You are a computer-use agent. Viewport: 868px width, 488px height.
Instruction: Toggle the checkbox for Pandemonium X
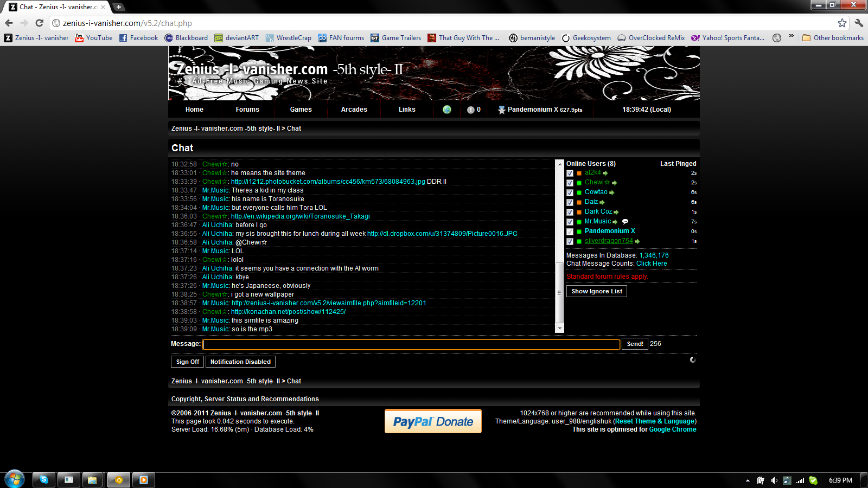[x=570, y=232]
